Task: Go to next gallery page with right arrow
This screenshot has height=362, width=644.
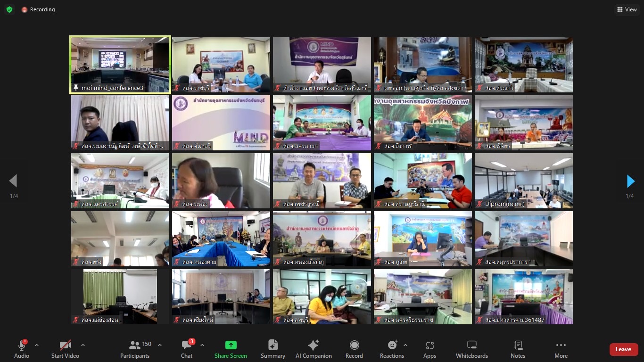Action: tap(630, 181)
